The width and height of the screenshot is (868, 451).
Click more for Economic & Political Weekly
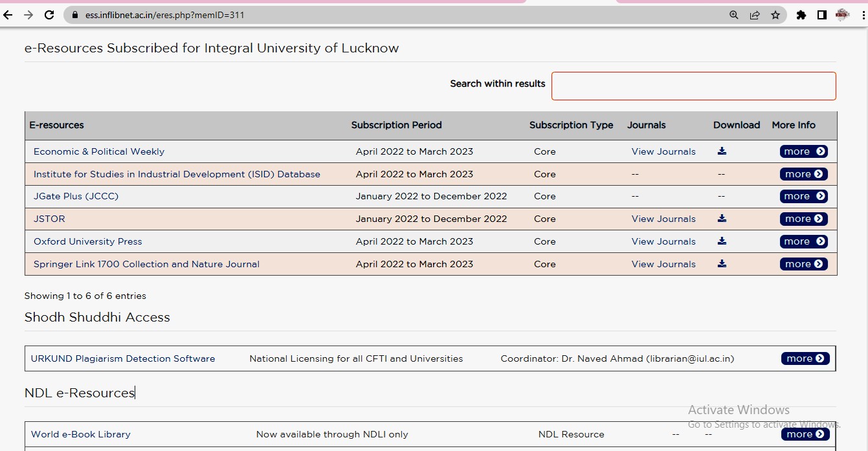point(804,151)
